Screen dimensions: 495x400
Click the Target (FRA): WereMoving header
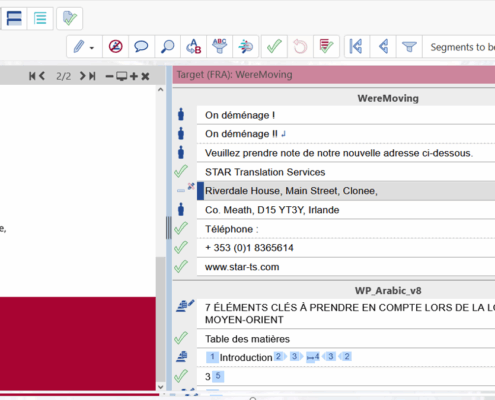(334, 75)
